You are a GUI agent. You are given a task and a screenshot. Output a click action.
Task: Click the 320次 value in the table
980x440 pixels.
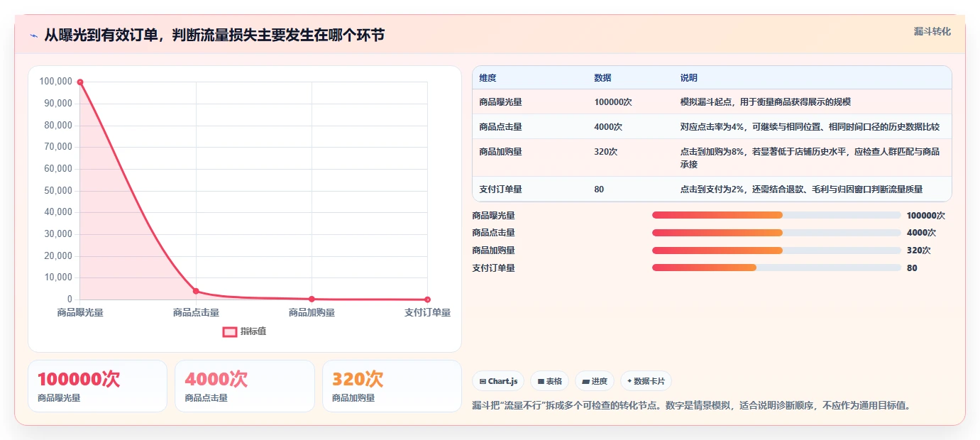(605, 152)
